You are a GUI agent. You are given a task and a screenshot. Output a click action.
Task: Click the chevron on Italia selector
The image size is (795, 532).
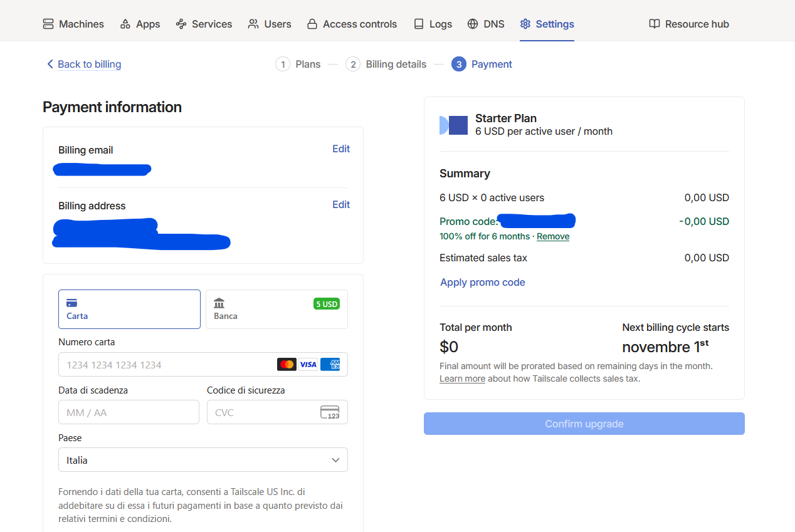[335, 460]
